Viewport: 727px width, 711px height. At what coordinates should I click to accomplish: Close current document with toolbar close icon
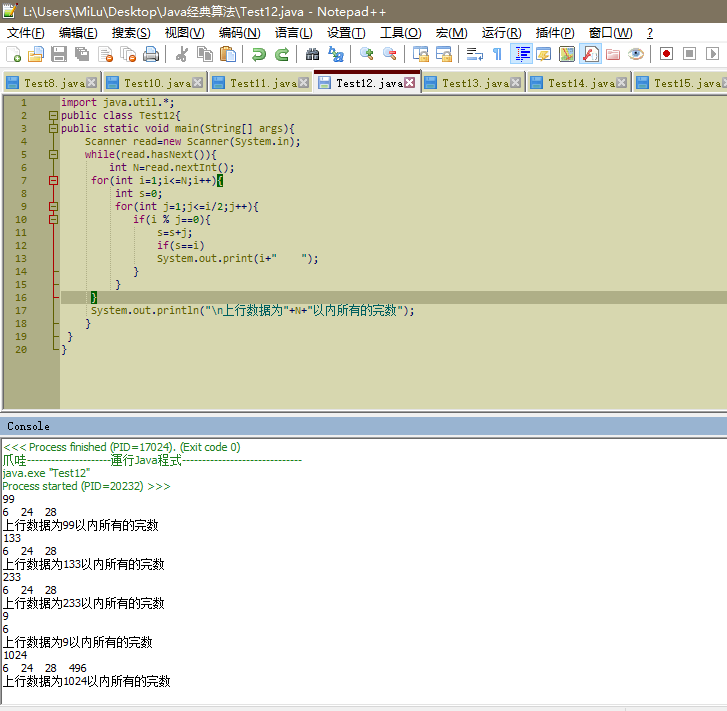click(x=105, y=54)
